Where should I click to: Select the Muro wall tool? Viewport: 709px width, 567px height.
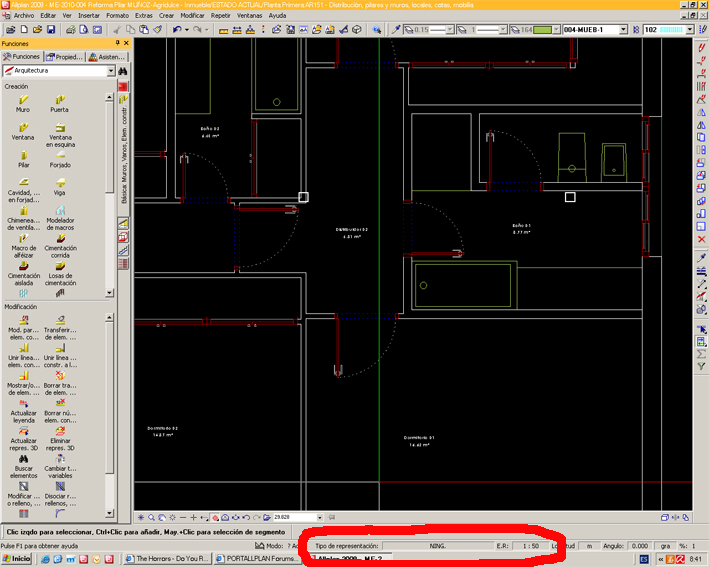pos(23,104)
